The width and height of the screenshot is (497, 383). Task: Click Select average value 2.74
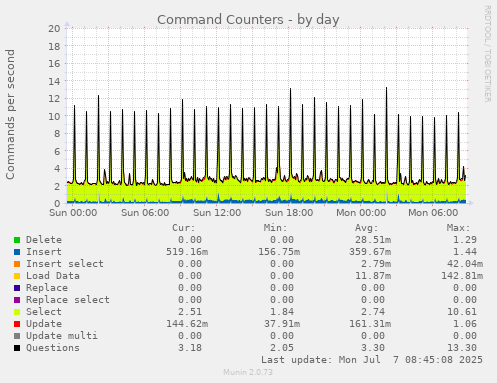[x=373, y=312]
